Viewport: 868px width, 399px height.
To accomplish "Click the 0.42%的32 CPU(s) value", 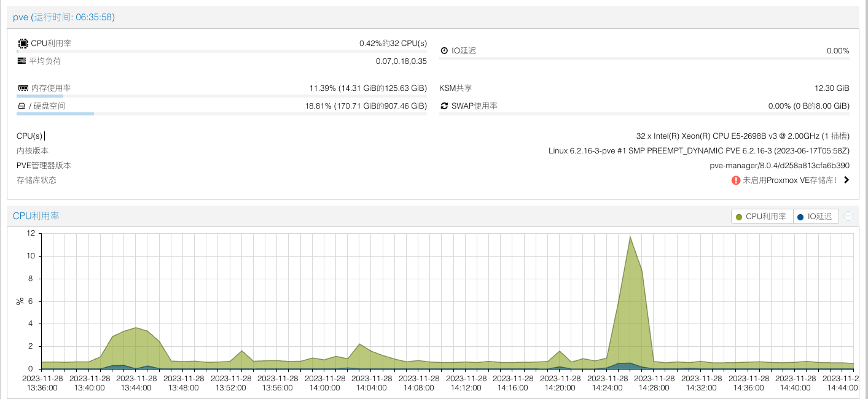I will pos(393,44).
